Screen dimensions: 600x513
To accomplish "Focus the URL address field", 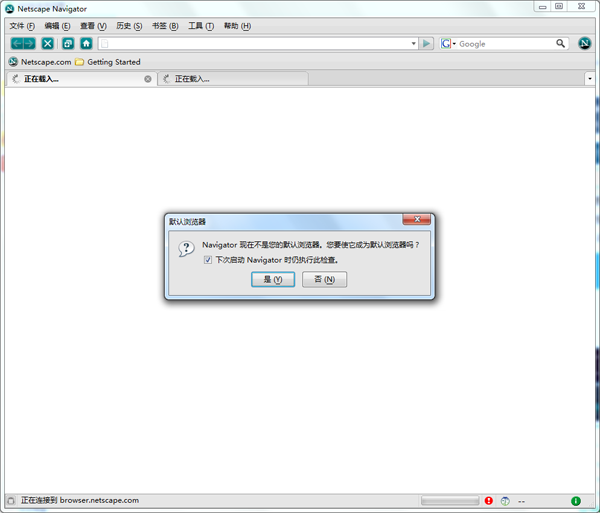I will tap(259, 44).
